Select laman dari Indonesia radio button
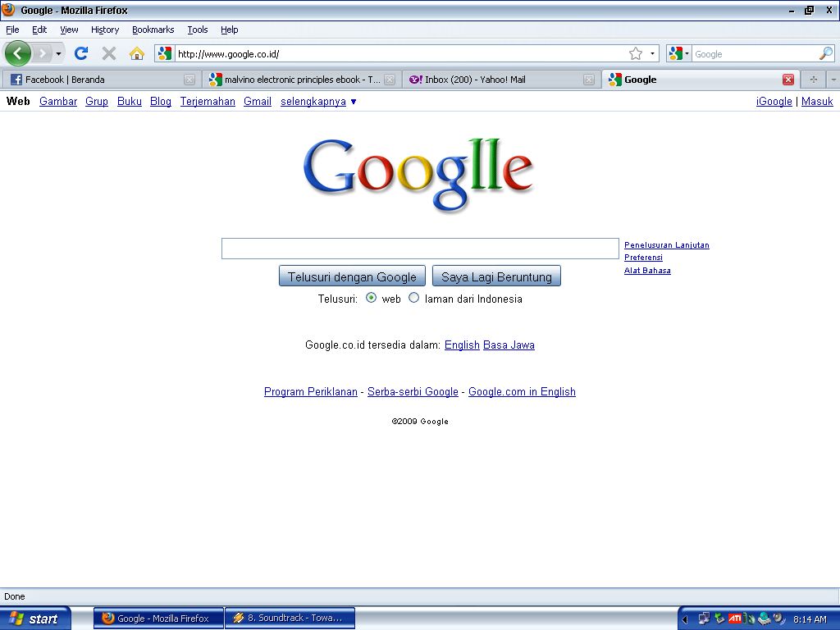The image size is (840, 630). tap(413, 298)
